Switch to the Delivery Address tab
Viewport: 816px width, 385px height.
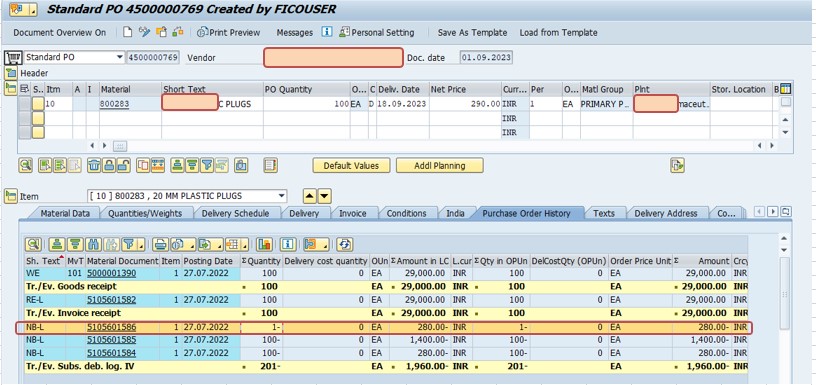(666, 213)
